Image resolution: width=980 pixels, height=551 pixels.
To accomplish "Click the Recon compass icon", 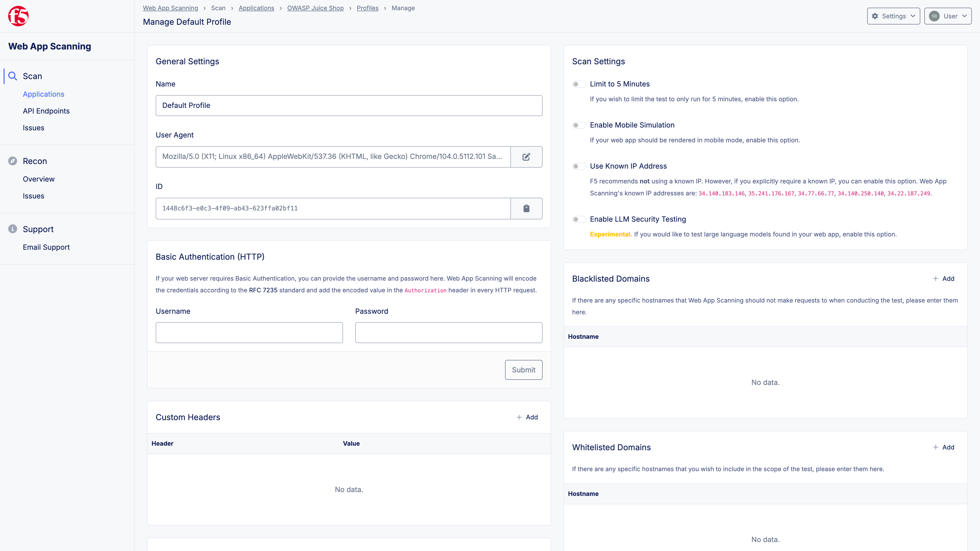I will [x=13, y=161].
